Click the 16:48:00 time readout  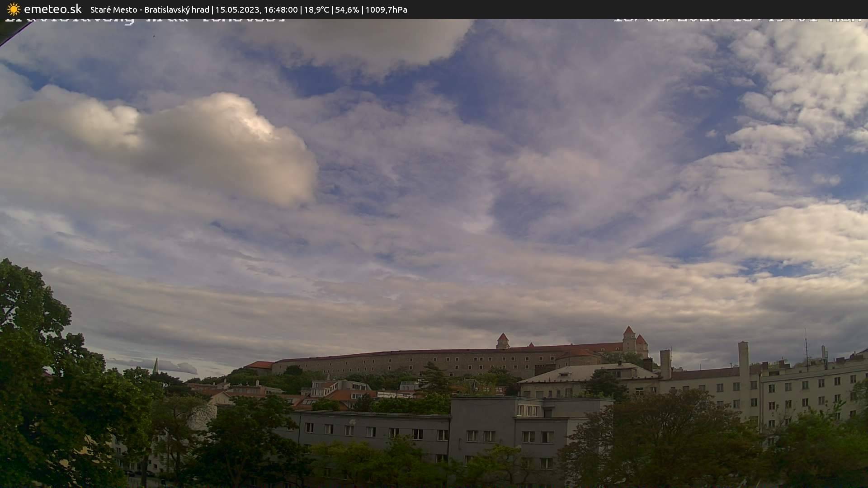coord(281,9)
